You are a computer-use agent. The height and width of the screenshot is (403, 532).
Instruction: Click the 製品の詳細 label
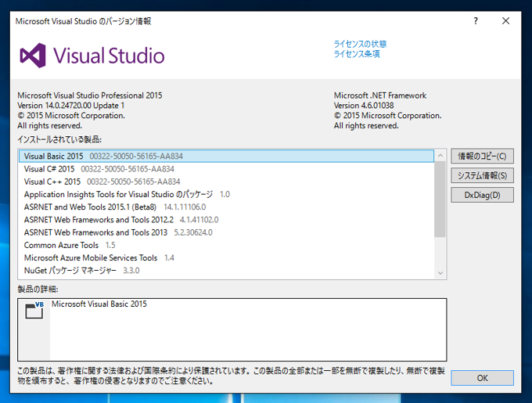(x=38, y=289)
